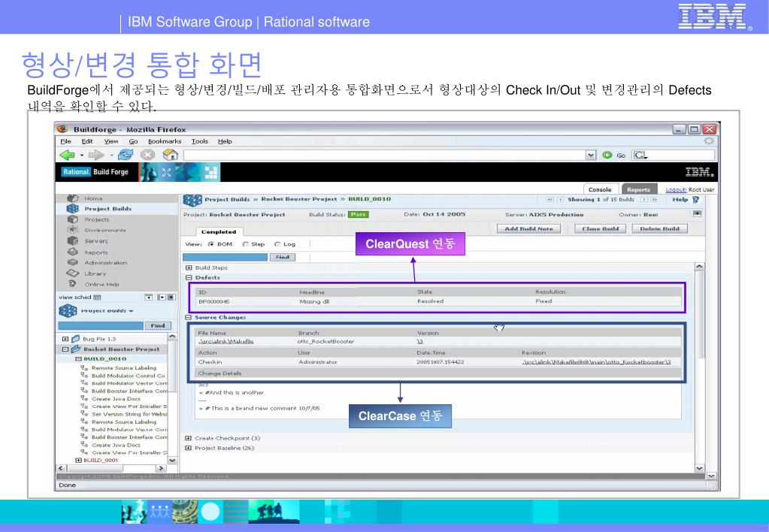Image resolution: width=769 pixels, height=532 pixels.
Task: Open Servers sidebar icon
Action: [73, 240]
